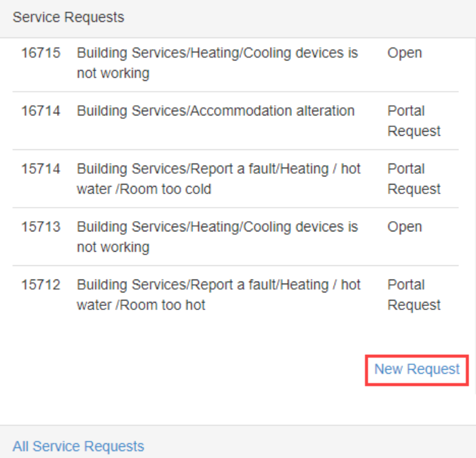Click 'water /Room too hot' text line

pos(141,305)
